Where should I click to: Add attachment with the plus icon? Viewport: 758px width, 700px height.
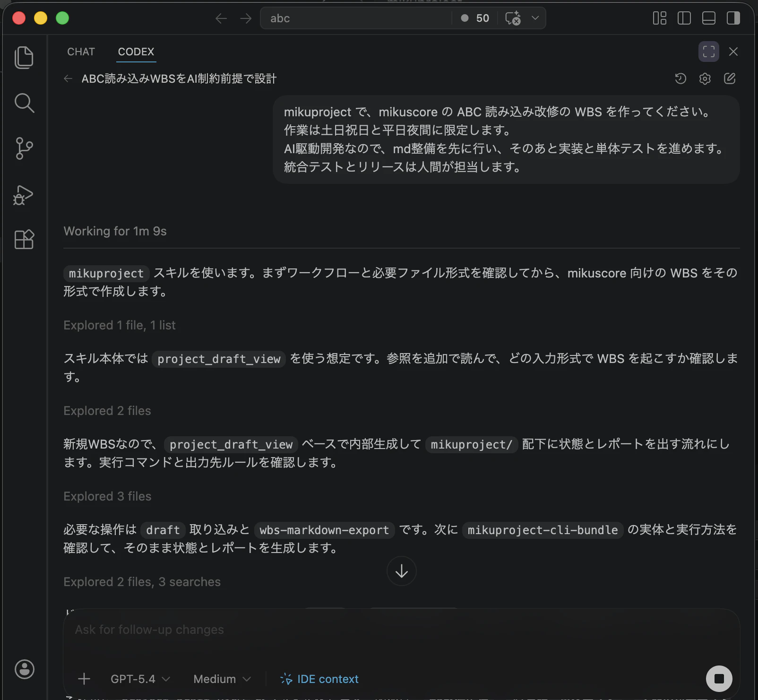[x=84, y=679]
